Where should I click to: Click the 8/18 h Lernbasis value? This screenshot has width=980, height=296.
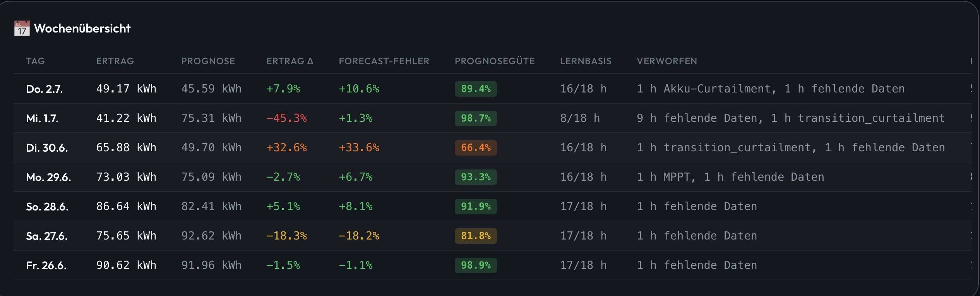pyautogui.click(x=580, y=118)
